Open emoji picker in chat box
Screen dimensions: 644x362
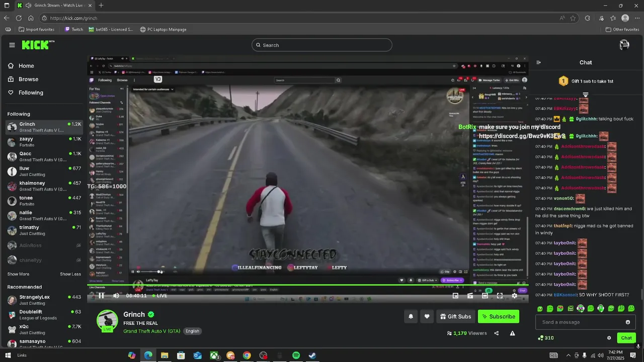coord(627,322)
